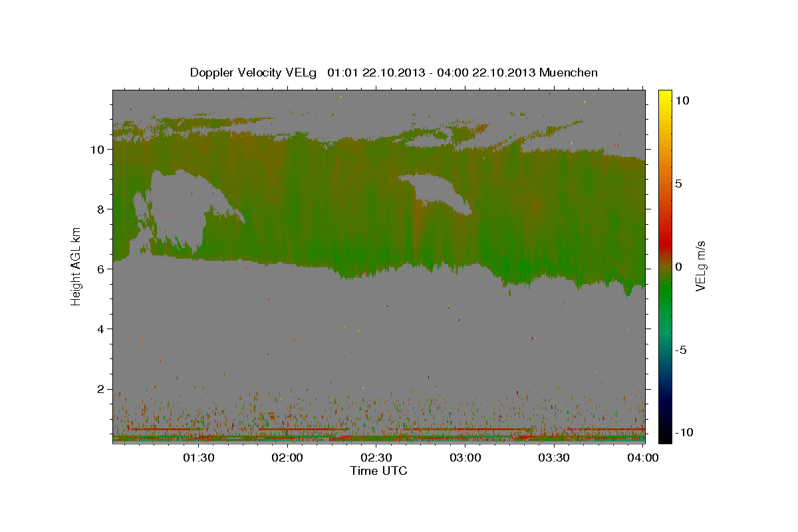The width and height of the screenshot is (798, 532).
Task: Click the height tick label '2'
Action: 101,389
